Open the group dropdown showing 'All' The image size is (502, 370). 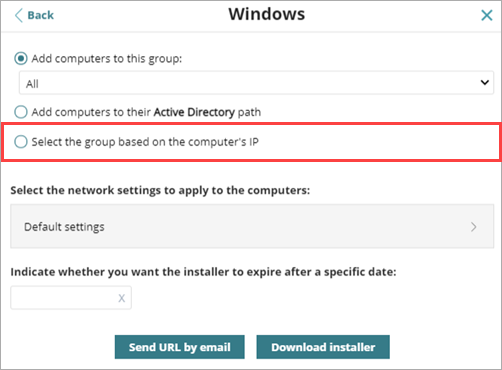tap(256, 83)
